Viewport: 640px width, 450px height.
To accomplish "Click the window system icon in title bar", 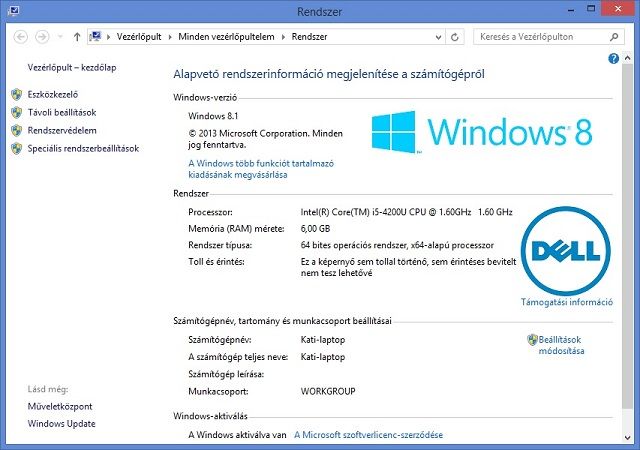I will click(x=13, y=10).
